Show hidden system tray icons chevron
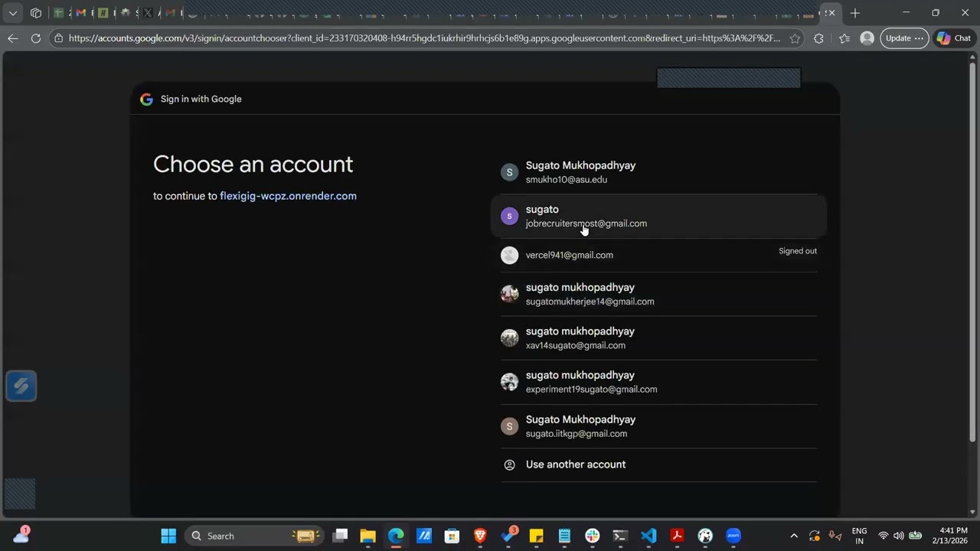 coord(793,536)
